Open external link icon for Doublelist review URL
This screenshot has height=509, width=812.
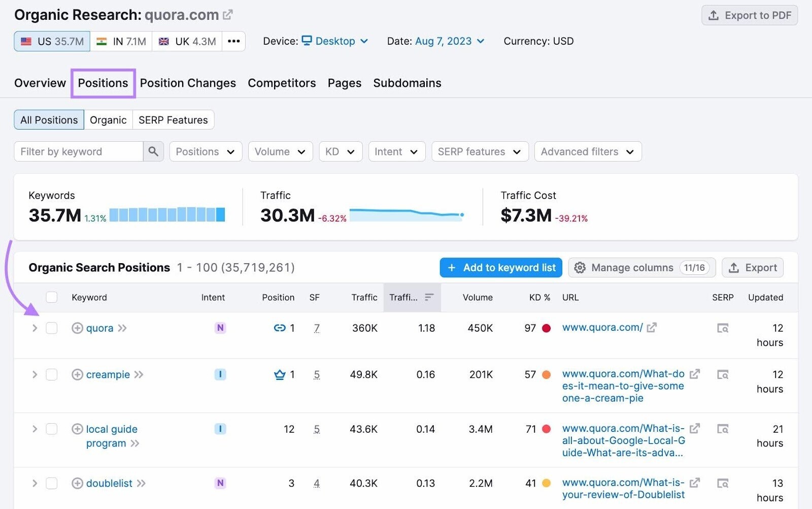695,483
